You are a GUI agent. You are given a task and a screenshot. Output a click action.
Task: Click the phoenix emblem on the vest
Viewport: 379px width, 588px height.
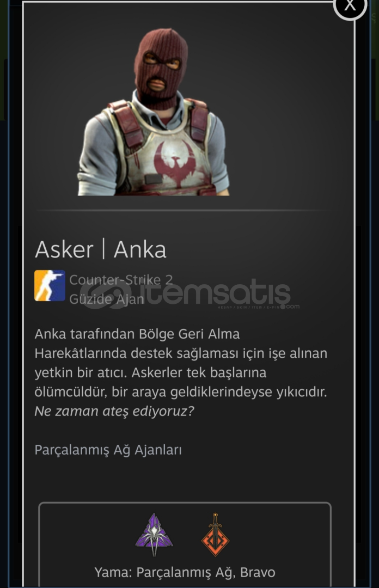point(174,164)
